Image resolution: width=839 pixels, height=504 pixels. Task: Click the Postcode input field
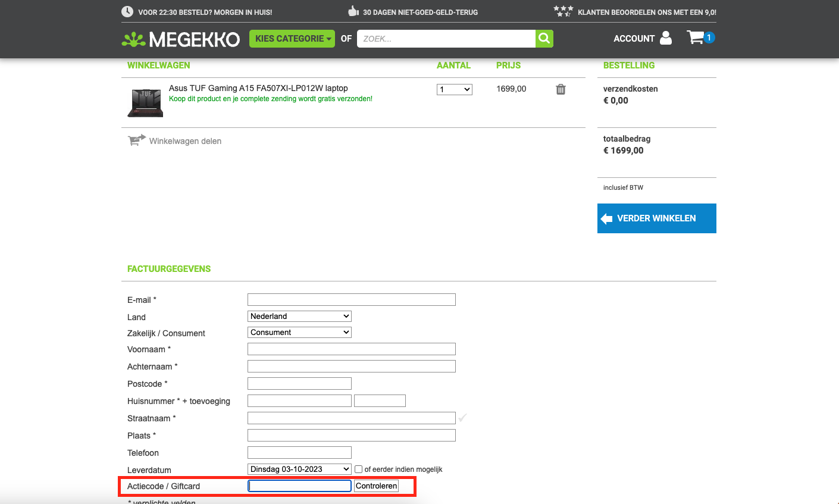coord(299,383)
